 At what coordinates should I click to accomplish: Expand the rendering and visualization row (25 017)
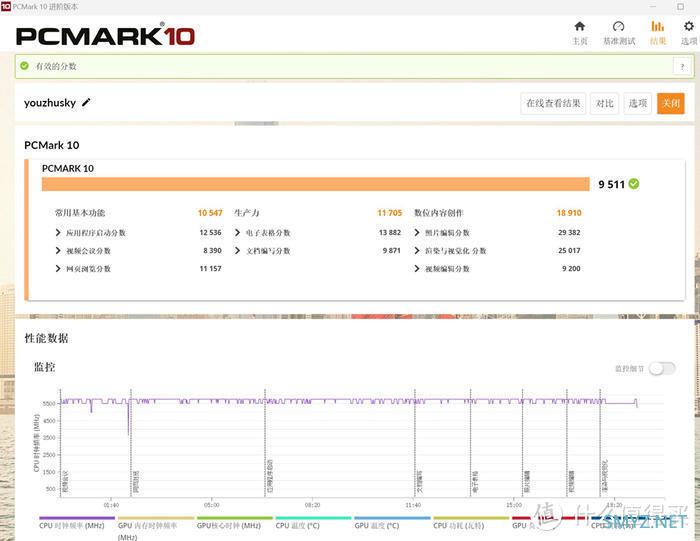[497, 250]
